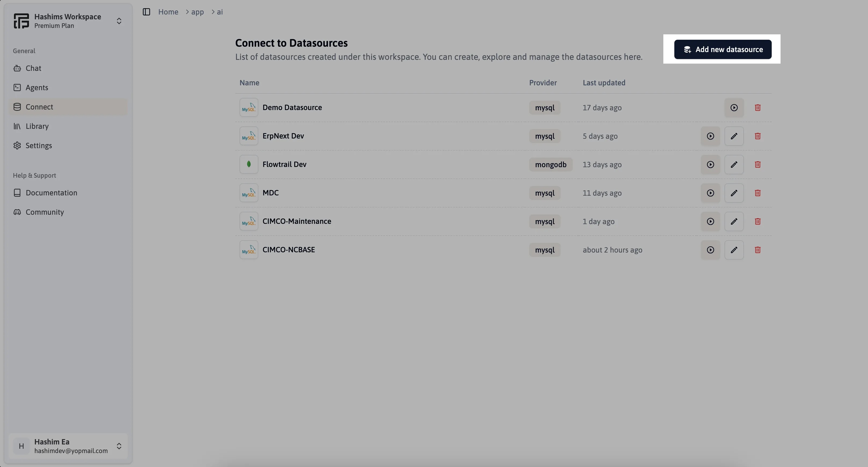
Task: Click the sidebar collapse toggle icon
Action: tap(147, 12)
